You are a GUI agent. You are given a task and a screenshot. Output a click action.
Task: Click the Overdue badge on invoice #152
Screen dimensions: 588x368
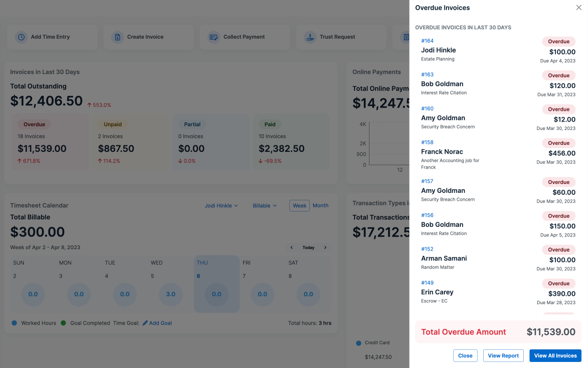click(559, 250)
